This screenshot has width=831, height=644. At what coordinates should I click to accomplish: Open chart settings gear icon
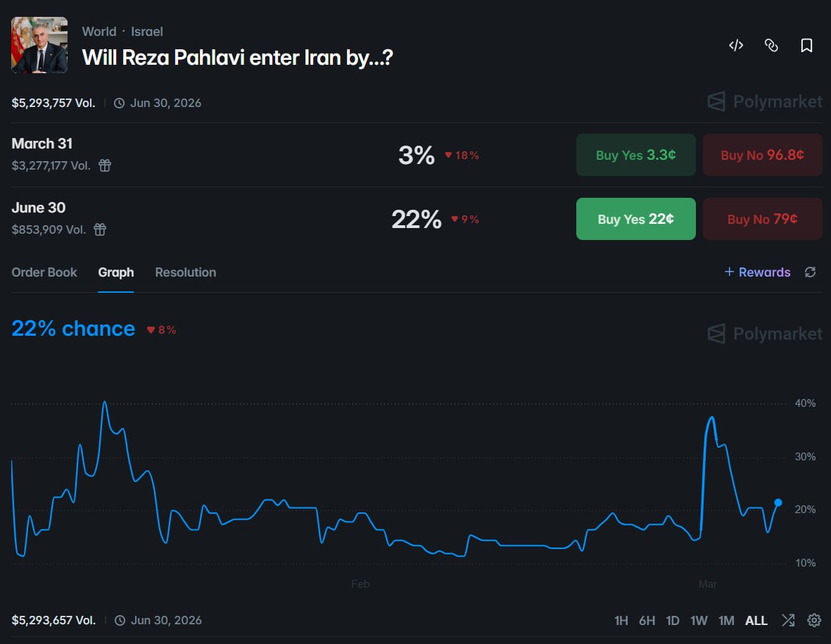[x=814, y=620]
